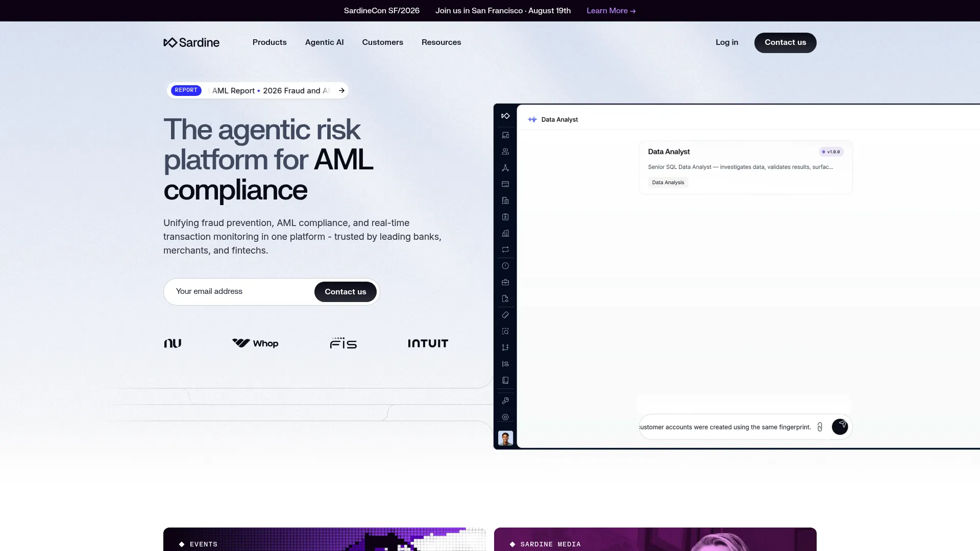Viewport: 980px width, 551px height.
Task: Select the Data Analyst agent card title
Action: point(669,152)
